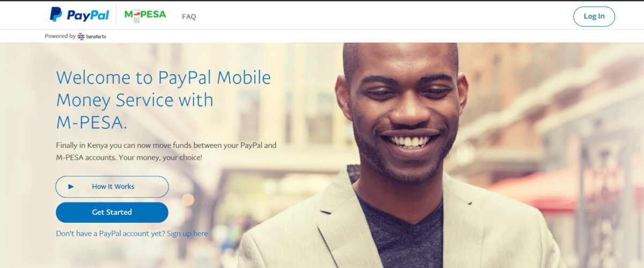Viewport: 644px width, 268px height.
Task: Click the Log In button
Action: (x=594, y=16)
